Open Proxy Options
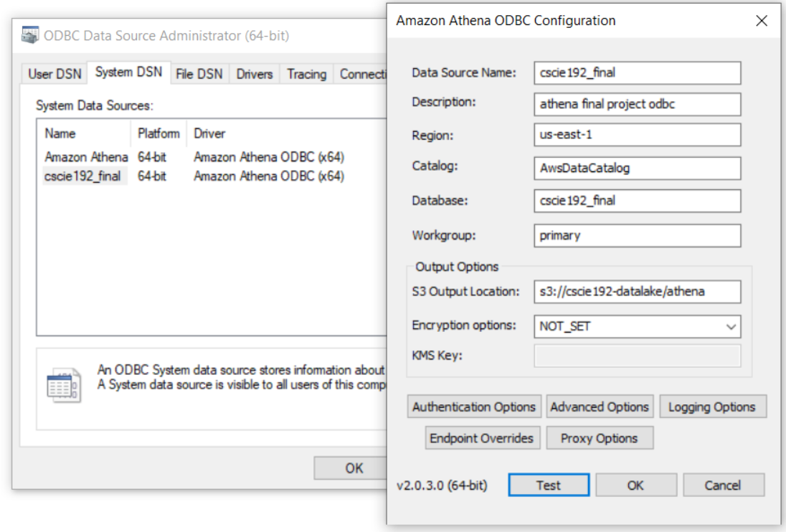The width and height of the screenshot is (786, 532). pos(600,438)
